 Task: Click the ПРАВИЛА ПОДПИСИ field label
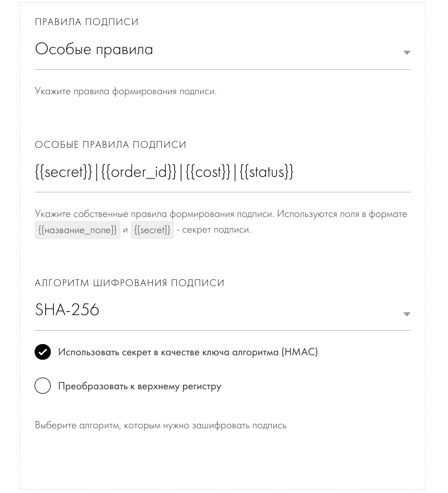click(86, 22)
